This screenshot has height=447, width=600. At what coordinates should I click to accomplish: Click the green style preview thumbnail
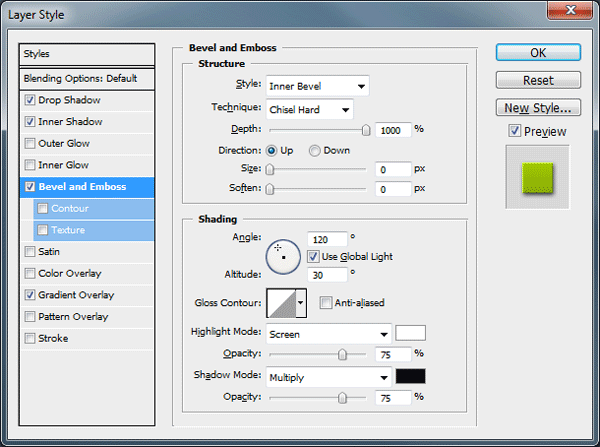click(x=538, y=178)
